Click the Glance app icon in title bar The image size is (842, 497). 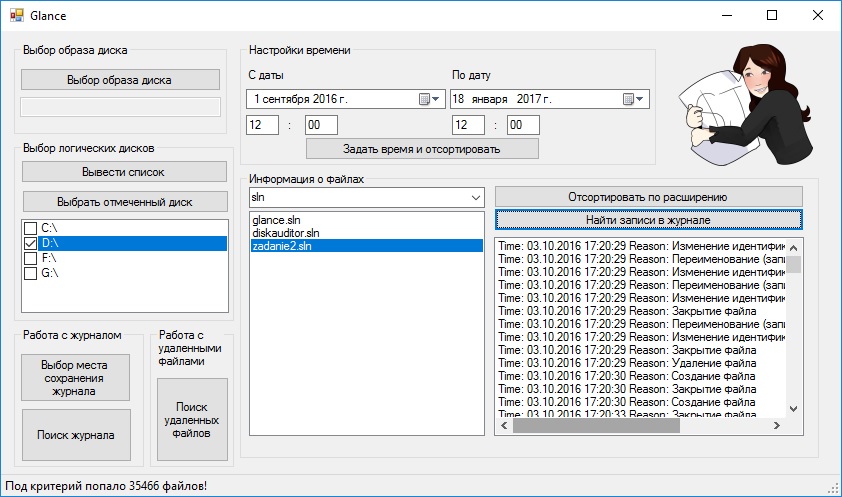pos(16,15)
